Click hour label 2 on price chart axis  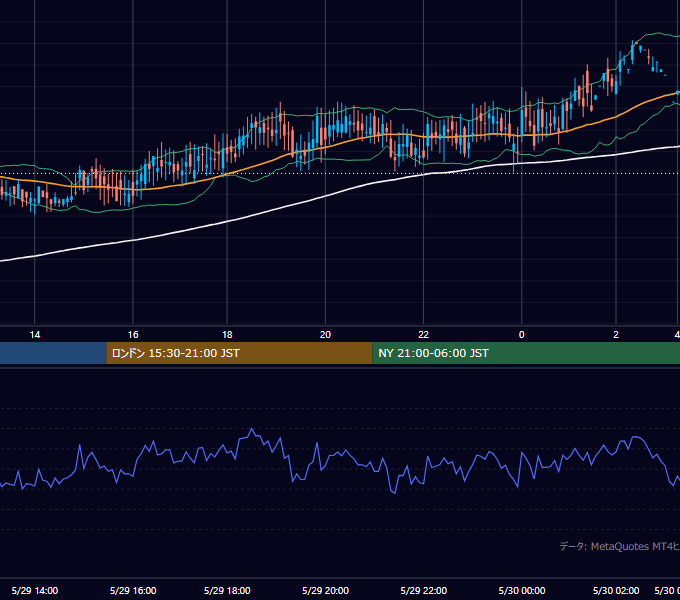pos(616,335)
